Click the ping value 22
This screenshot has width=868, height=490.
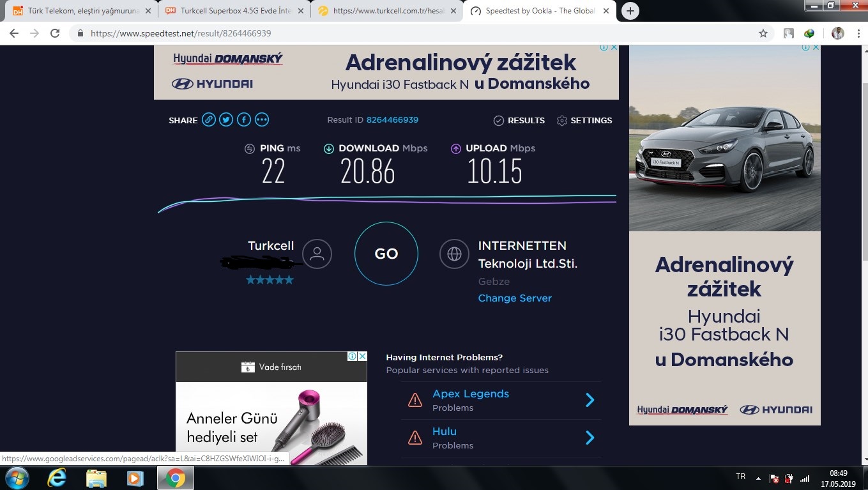tap(273, 171)
